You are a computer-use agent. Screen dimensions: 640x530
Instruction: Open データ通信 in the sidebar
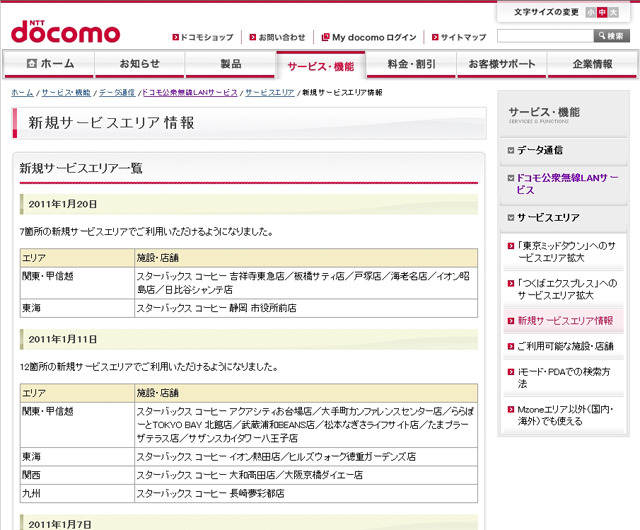point(540,150)
